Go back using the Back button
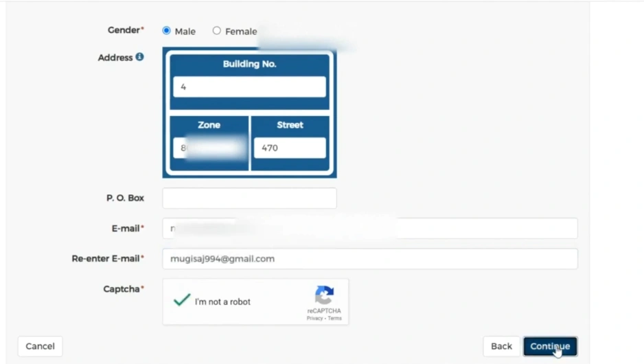 click(x=501, y=346)
